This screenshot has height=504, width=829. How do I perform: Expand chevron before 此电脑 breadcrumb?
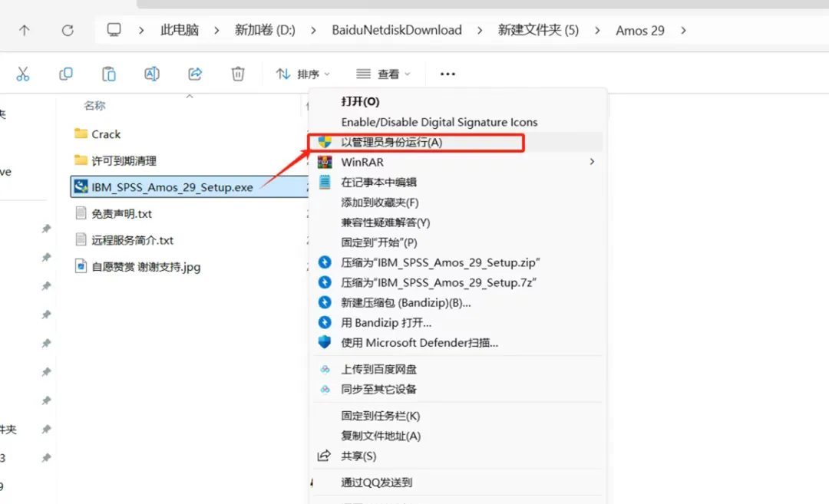click(141, 31)
